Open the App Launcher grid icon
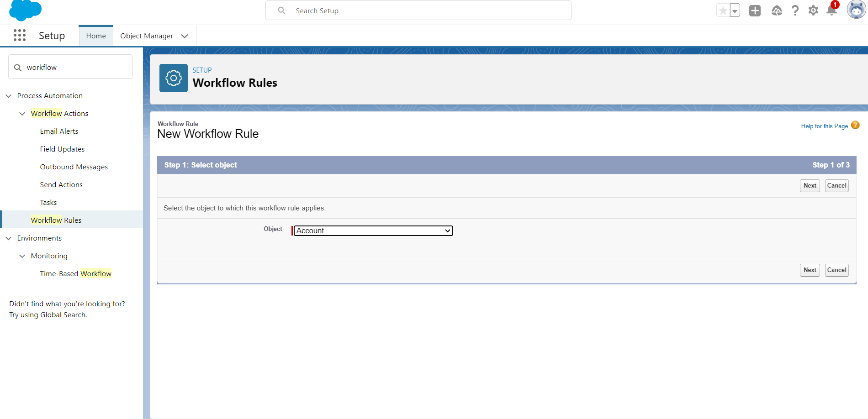Screen dimensions: 868x419 (x=20, y=36)
